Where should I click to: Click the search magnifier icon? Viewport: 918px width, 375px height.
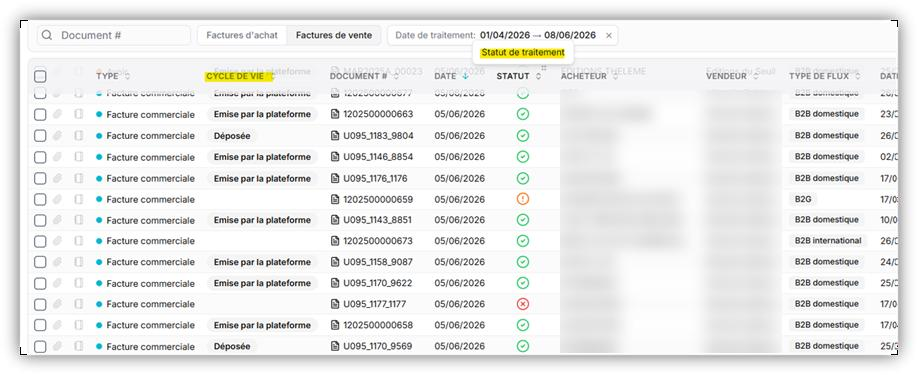47,35
